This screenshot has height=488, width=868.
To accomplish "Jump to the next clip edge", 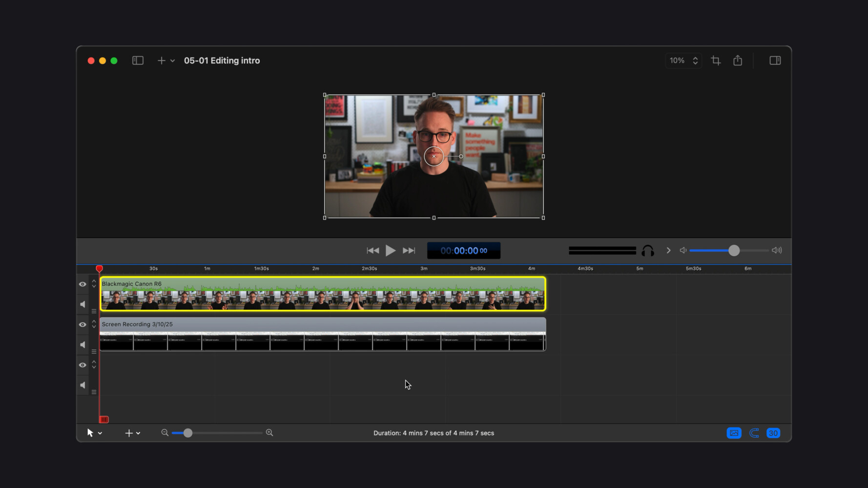I will pyautogui.click(x=409, y=250).
